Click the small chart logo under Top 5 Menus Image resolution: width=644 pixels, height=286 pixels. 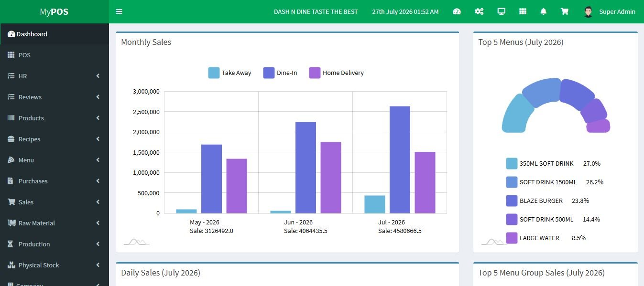[x=494, y=242]
